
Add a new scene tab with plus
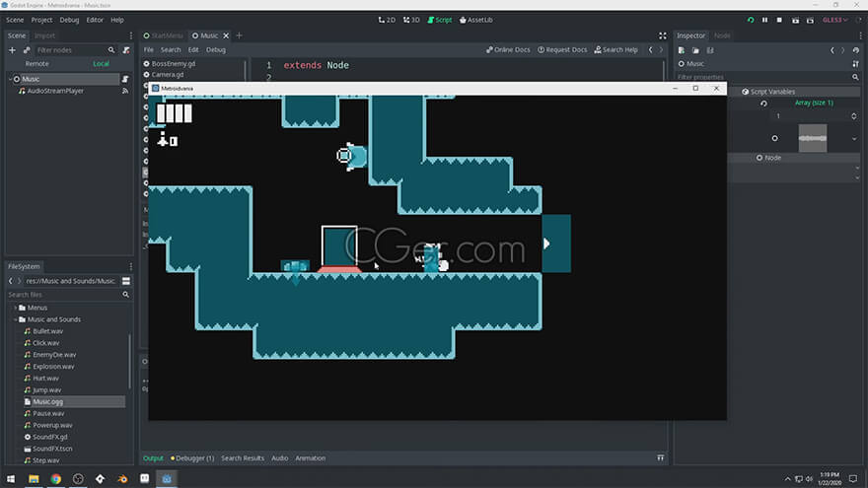click(x=239, y=35)
